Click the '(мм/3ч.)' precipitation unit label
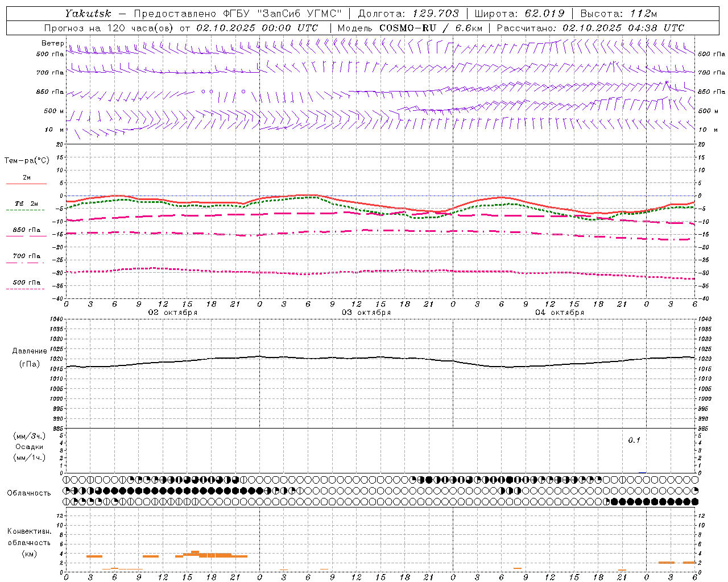 [x=30, y=436]
